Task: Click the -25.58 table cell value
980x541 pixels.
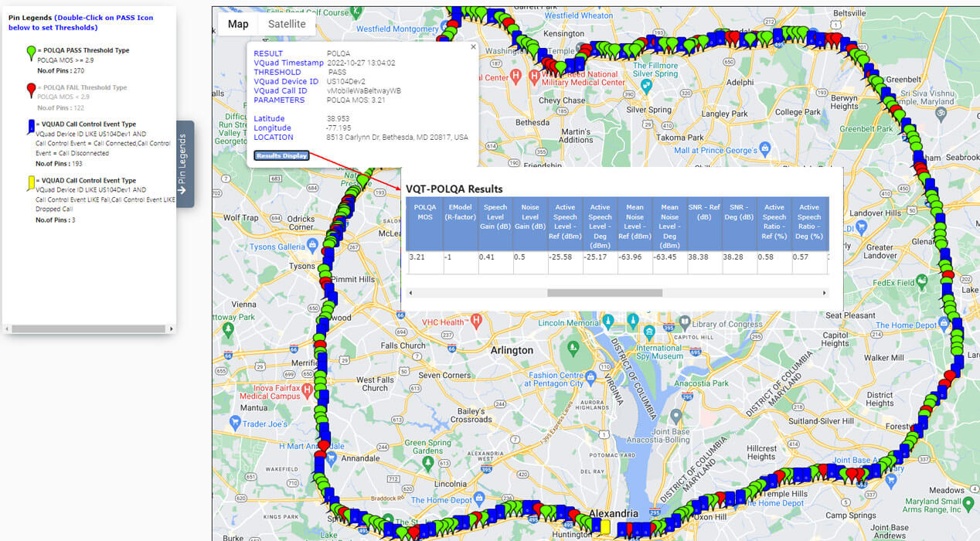Action: point(561,257)
